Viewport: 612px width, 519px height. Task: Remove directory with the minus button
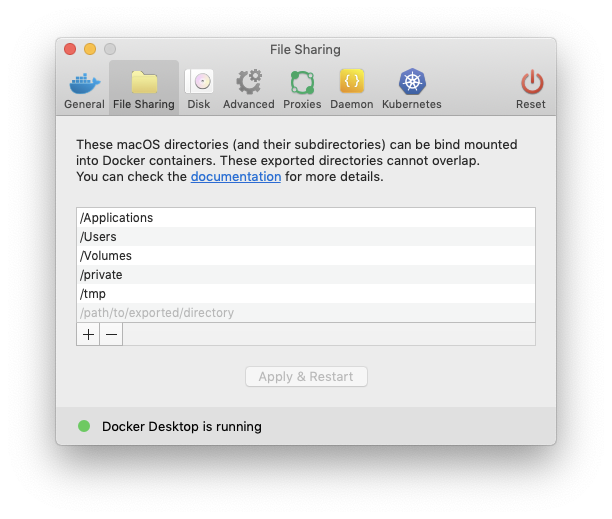tap(111, 334)
